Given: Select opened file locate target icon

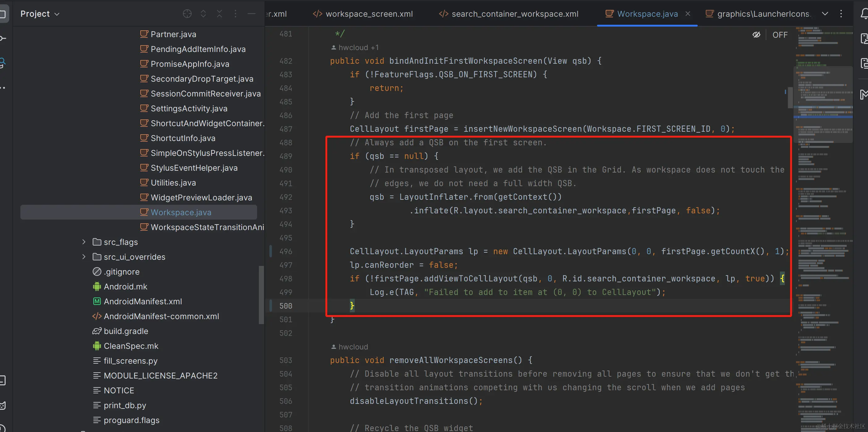Looking at the screenshot, I should click(187, 14).
